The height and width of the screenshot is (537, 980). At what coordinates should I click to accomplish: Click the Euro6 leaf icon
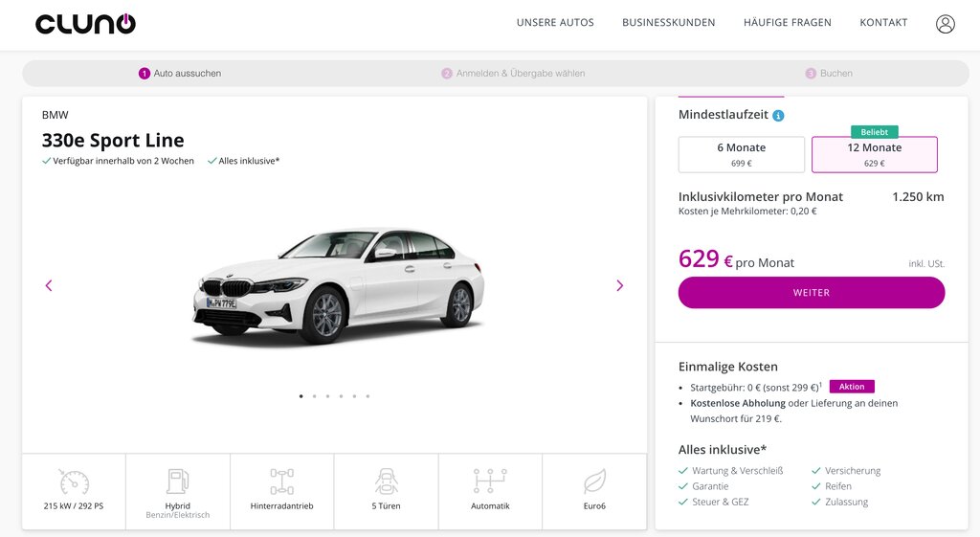click(x=594, y=481)
